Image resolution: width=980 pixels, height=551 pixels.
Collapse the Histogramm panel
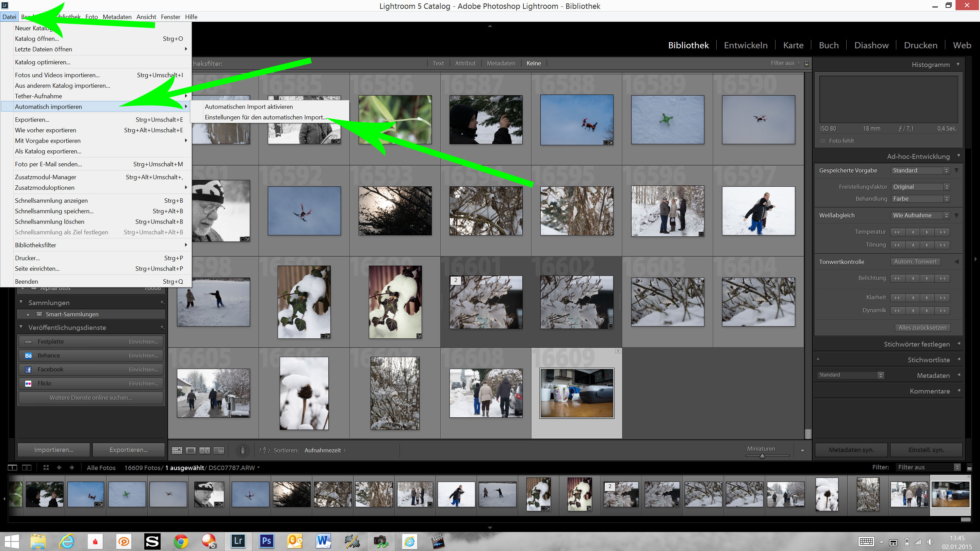(x=958, y=64)
